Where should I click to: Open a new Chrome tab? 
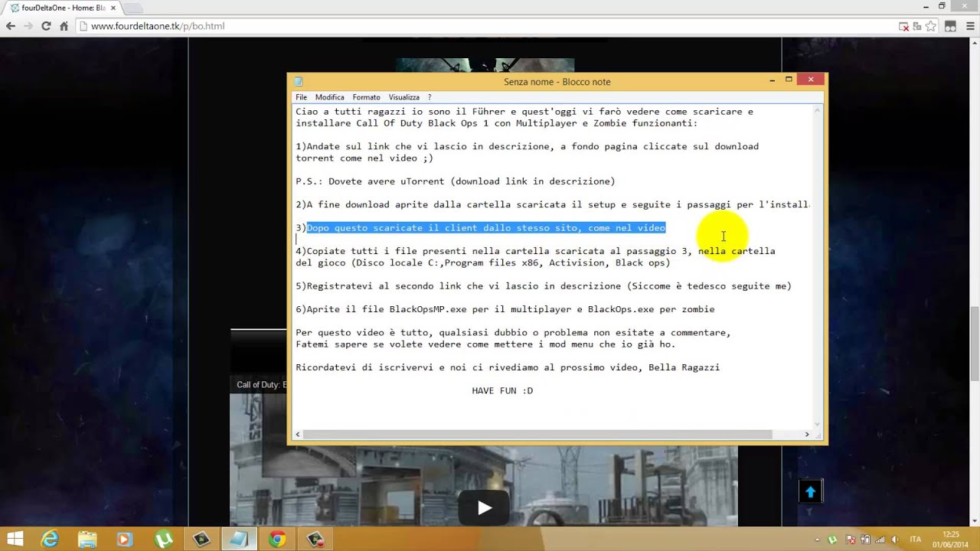[x=133, y=8]
